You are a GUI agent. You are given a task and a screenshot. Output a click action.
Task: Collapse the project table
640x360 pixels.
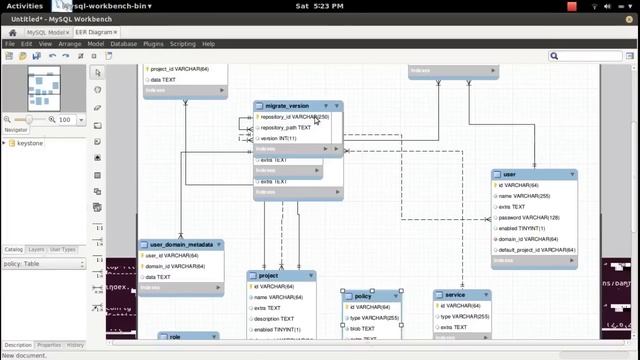(x=311, y=276)
